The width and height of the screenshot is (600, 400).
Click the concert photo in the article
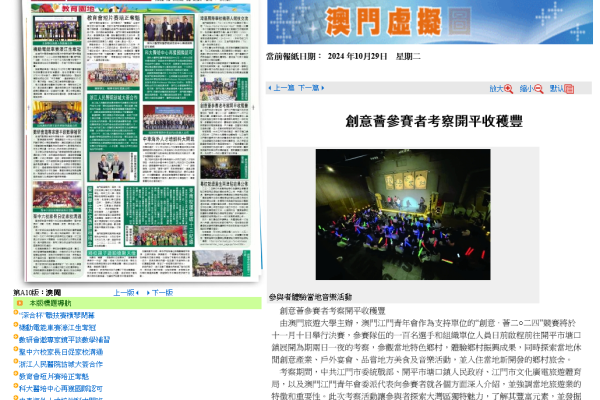point(403,214)
